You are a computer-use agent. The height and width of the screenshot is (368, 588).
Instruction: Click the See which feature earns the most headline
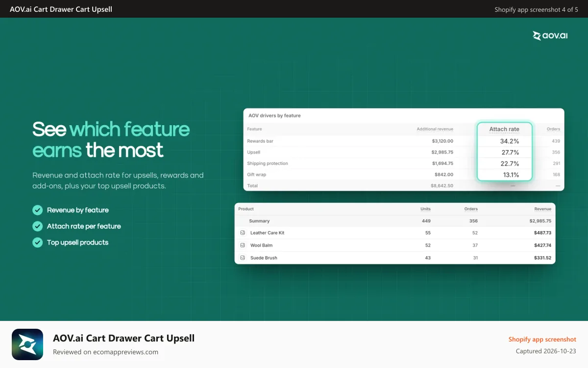point(111,140)
